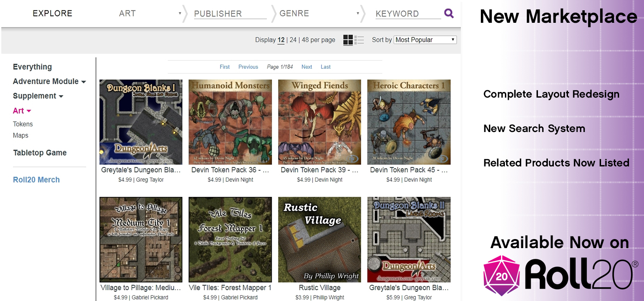Select Everything in the sidebar
The width and height of the screenshot is (644, 301).
(x=32, y=67)
